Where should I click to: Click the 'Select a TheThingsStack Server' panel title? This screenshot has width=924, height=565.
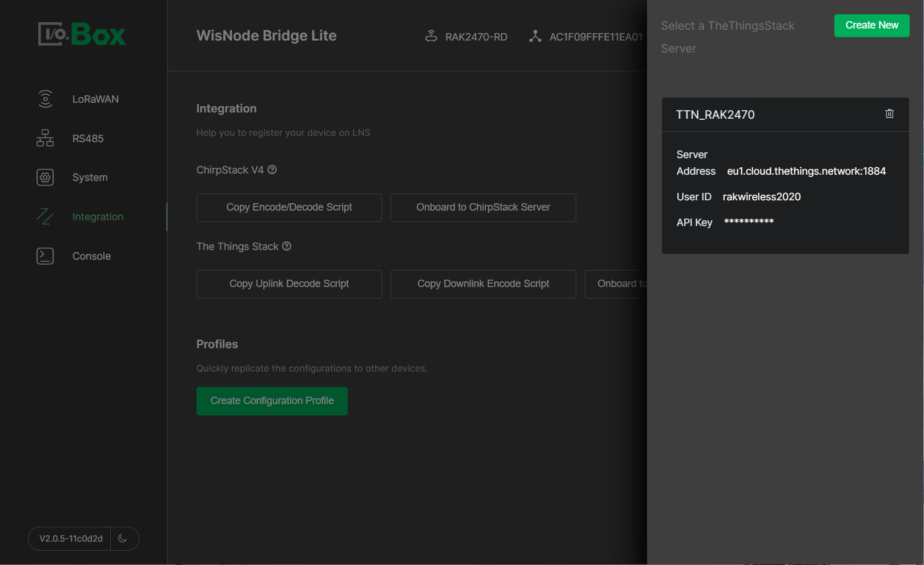coord(728,37)
